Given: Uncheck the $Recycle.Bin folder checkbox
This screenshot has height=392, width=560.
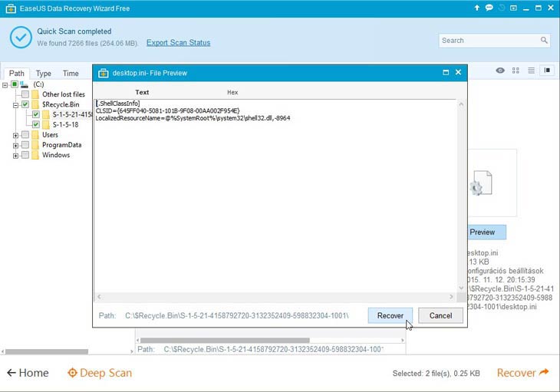Looking at the screenshot, I should (x=25, y=104).
